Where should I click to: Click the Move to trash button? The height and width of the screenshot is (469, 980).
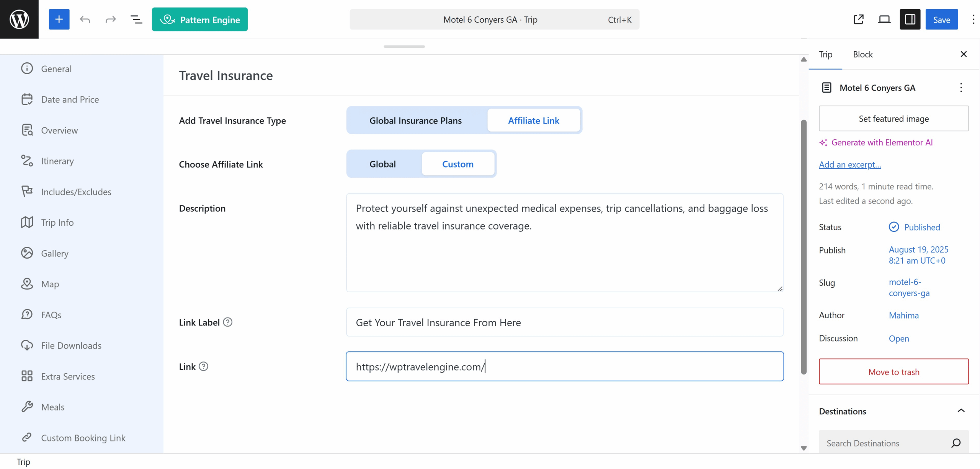(x=893, y=372)
